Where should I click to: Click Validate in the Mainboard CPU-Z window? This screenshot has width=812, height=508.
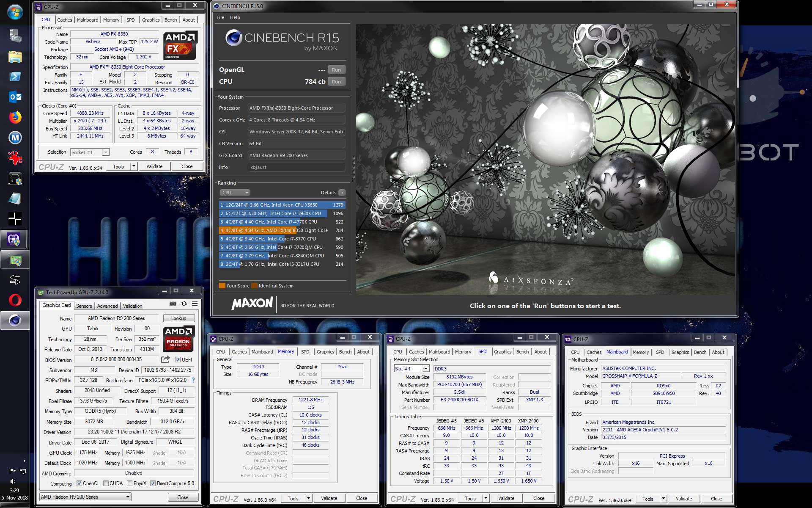[x=684, y=499]
